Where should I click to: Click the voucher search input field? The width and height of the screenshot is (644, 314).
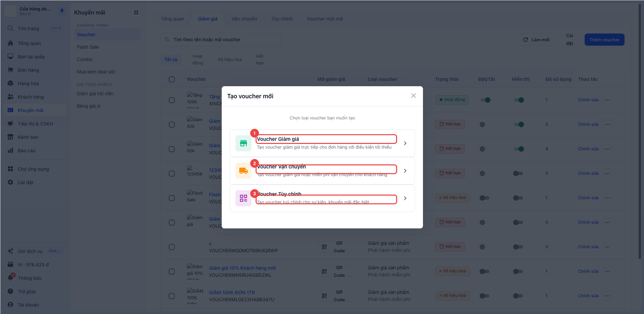point(221,40)
